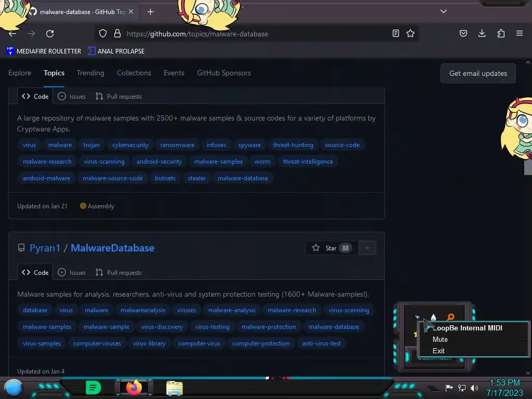Click the scrollbar up arrow
Viewport: 532px width, 399px height.
coord(528,62)
